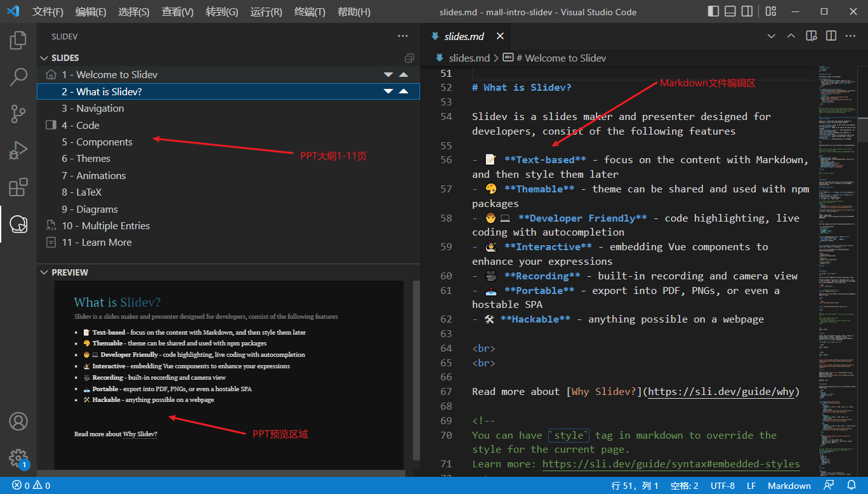Viewport: 868px width, 494px height.
Task: Open the Extensions view
Action: point(18,187)
